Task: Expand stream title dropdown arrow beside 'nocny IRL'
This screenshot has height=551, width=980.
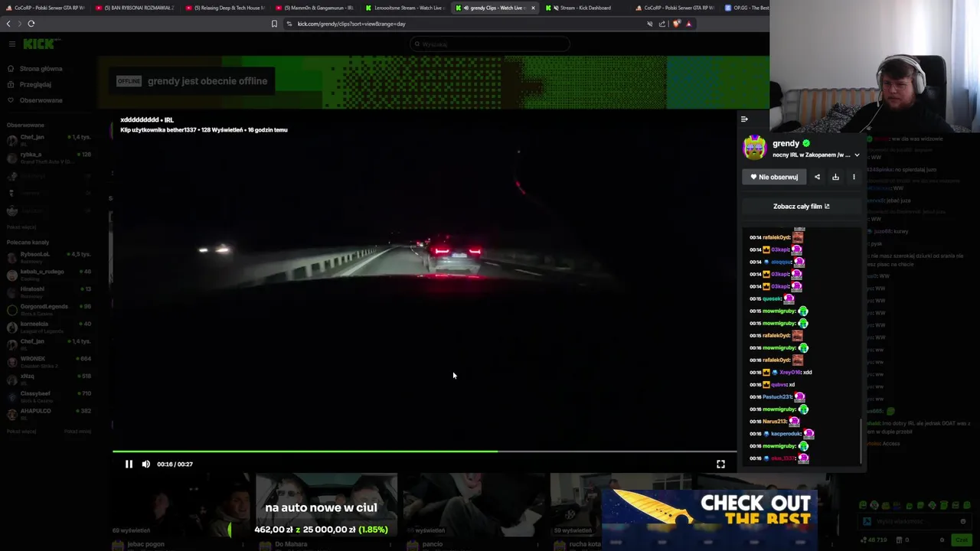Action: tap(857, 155)
